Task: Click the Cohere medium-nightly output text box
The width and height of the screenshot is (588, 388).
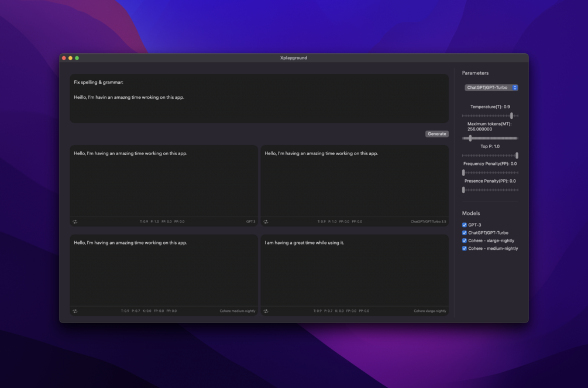Action: (163, 270)
